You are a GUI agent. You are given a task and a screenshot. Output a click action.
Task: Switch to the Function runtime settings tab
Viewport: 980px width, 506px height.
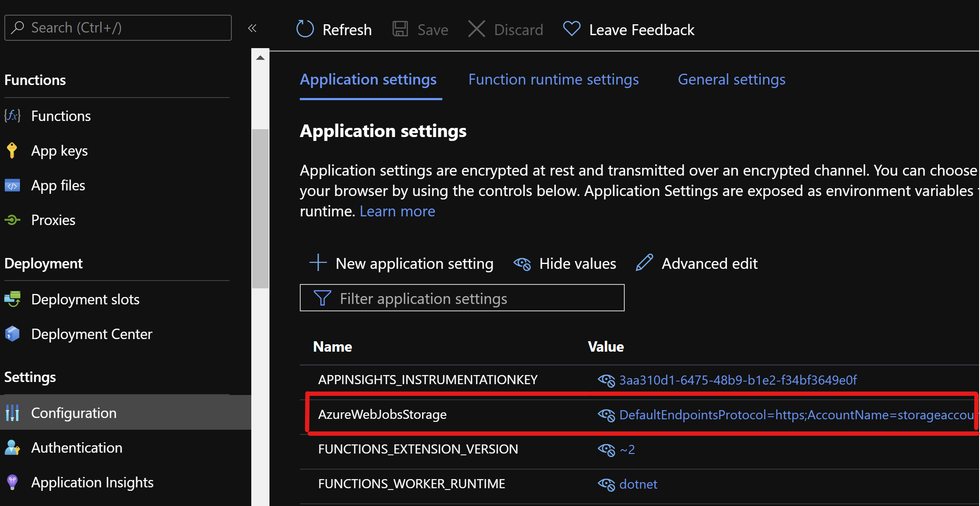[553, 79]
